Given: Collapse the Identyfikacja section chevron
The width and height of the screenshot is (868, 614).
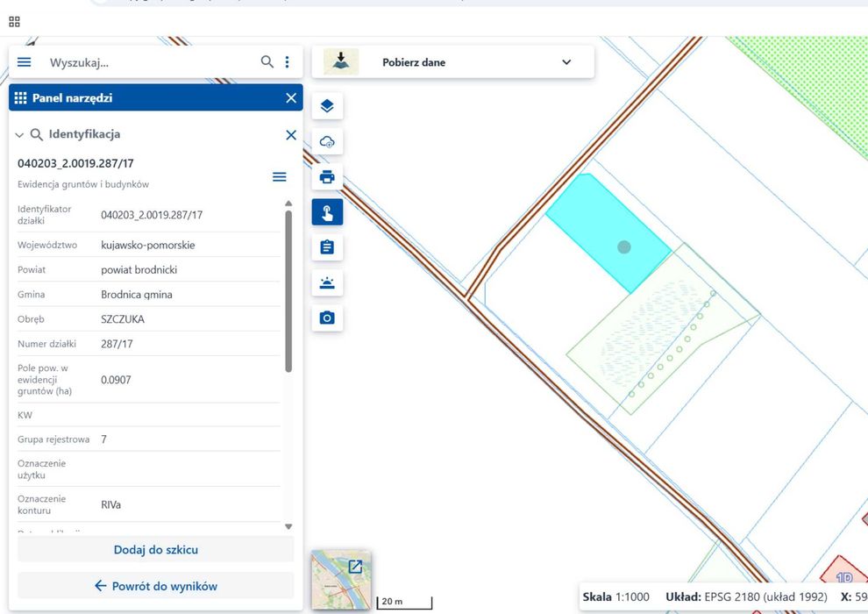Looking at the screenshot, I should click(x=19, y=134).
